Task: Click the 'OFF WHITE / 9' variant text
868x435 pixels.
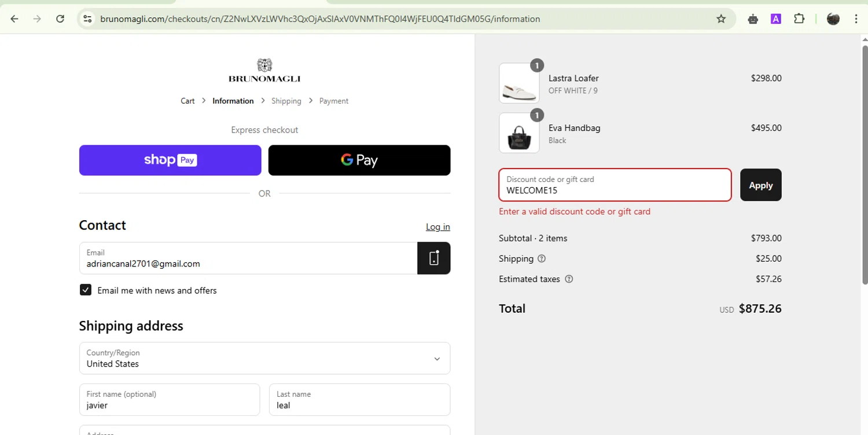Action: click(x=573, y=91)
